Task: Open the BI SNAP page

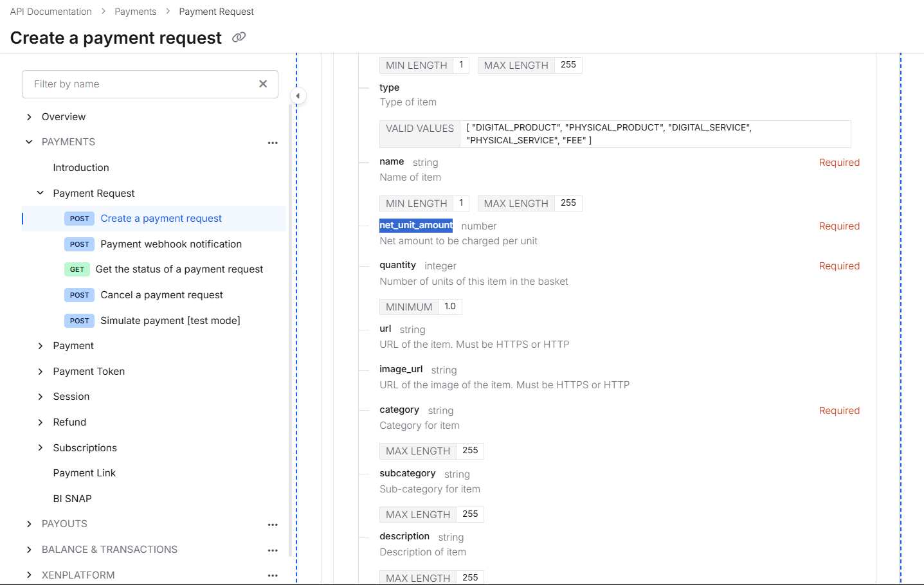Action: 72,499
